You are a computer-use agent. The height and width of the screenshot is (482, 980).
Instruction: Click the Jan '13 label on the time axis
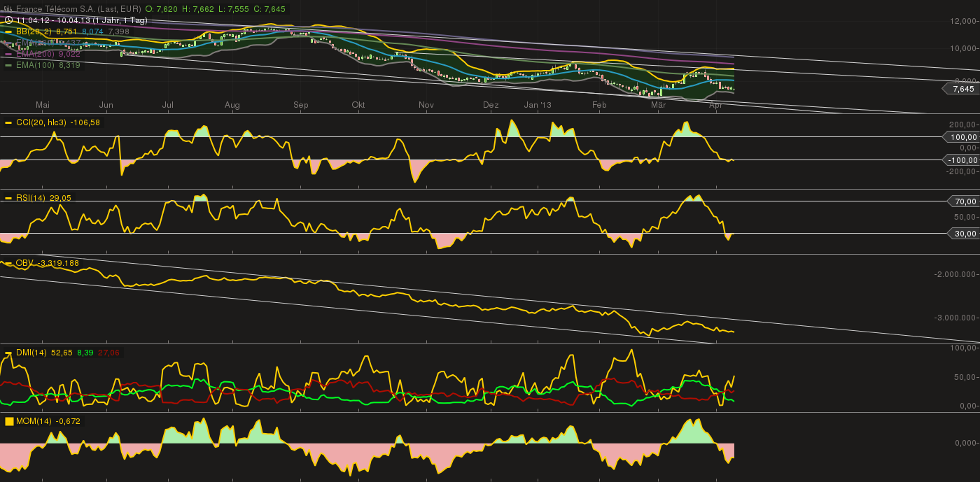(538, 105)
